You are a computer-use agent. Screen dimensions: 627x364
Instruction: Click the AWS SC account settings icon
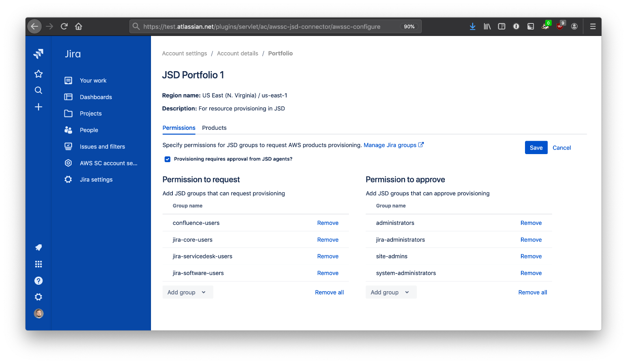[68, 163]
